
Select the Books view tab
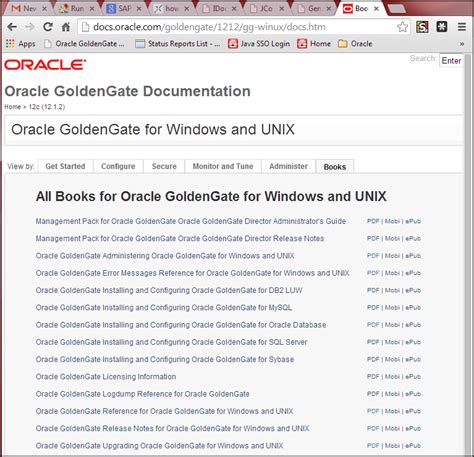pos(335,167)
